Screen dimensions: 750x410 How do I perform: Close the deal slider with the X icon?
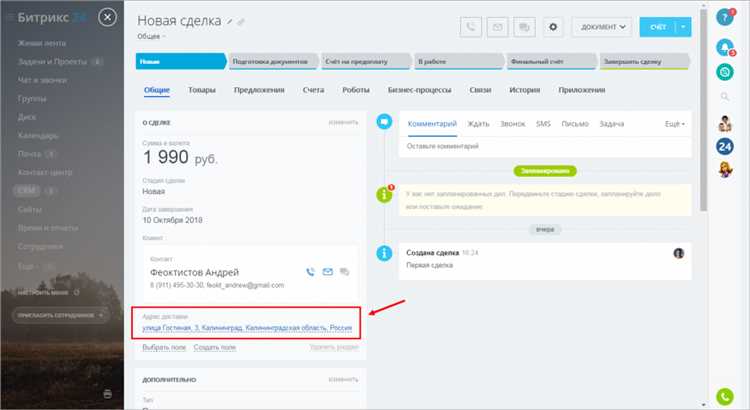pos(107,18)
